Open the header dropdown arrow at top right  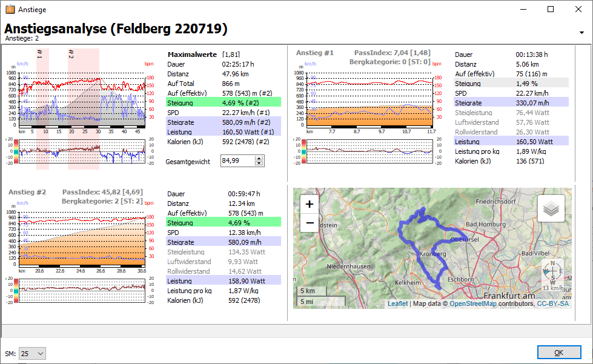click(581, 33)
